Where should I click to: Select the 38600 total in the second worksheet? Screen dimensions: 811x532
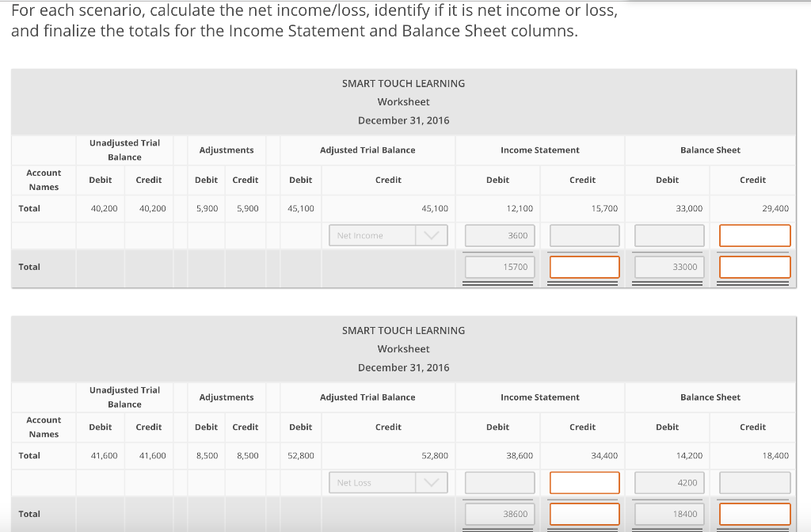(498, 514)
